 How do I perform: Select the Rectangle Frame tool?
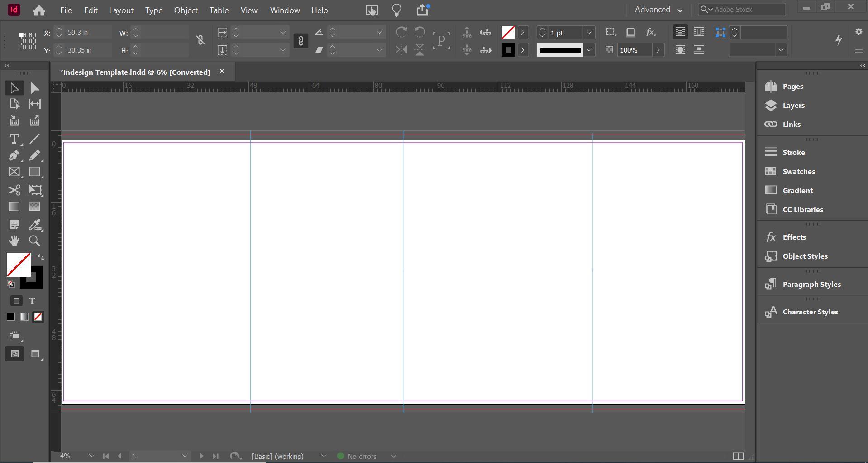pyautogui.click(x=14, y=172)
